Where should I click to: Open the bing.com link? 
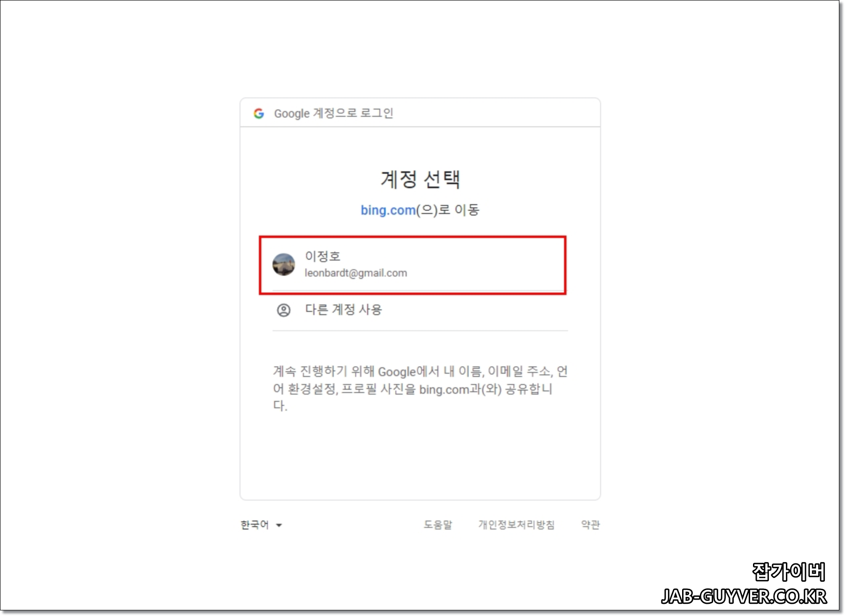[388, 210]
